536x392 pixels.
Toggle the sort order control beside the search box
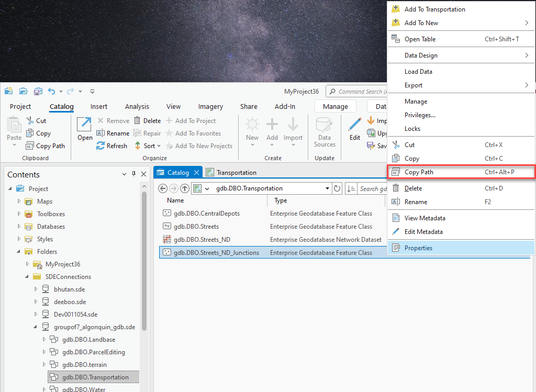[351, 188]
